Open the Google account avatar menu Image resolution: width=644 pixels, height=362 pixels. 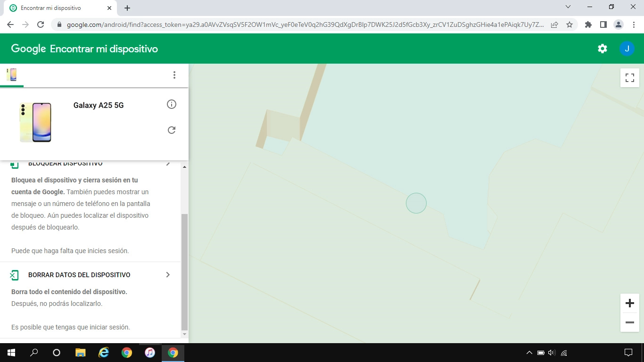[x=627, y=48]
